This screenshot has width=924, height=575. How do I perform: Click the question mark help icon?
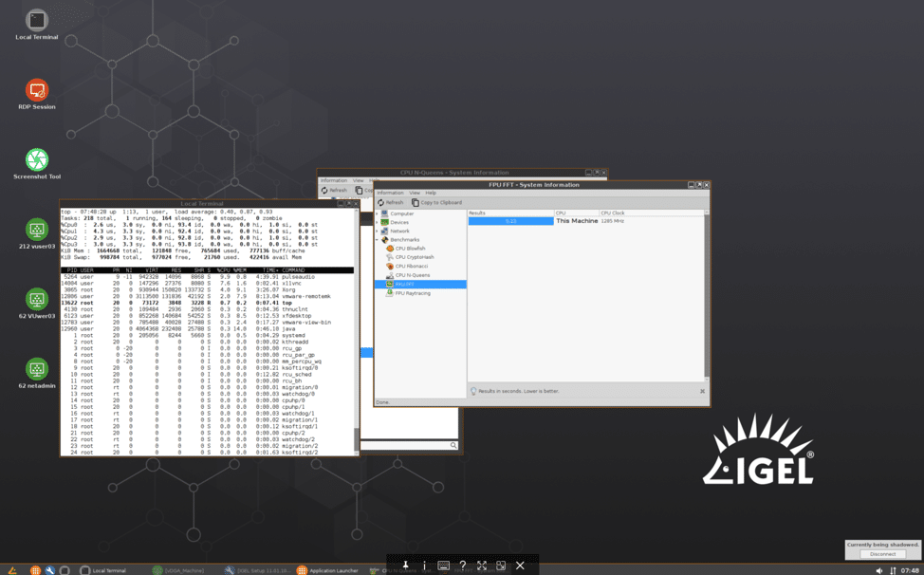[463, 566]
